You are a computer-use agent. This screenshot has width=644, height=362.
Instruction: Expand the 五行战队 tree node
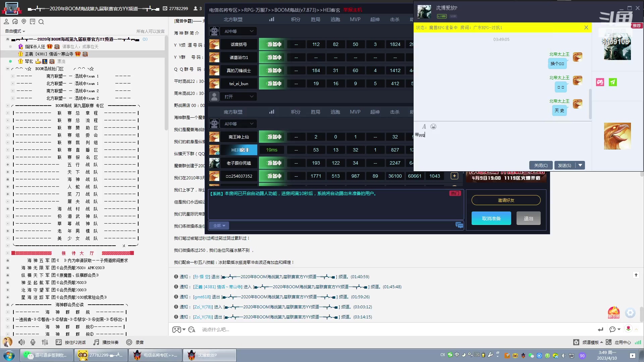7,165
